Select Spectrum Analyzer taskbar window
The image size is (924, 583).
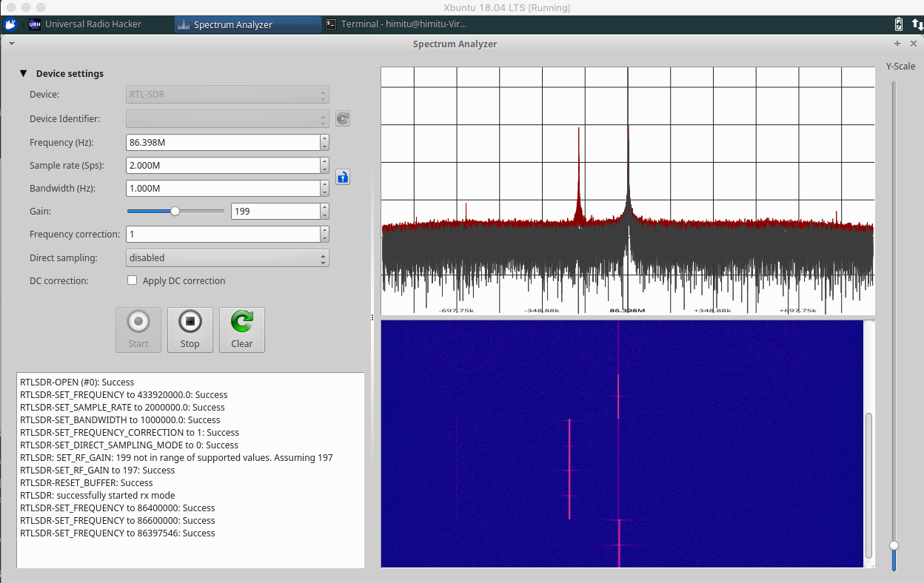[x=248, y=24]
